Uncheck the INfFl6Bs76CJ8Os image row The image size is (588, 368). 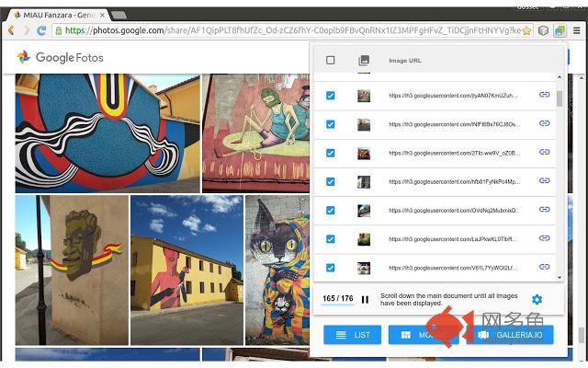[331, 124]
